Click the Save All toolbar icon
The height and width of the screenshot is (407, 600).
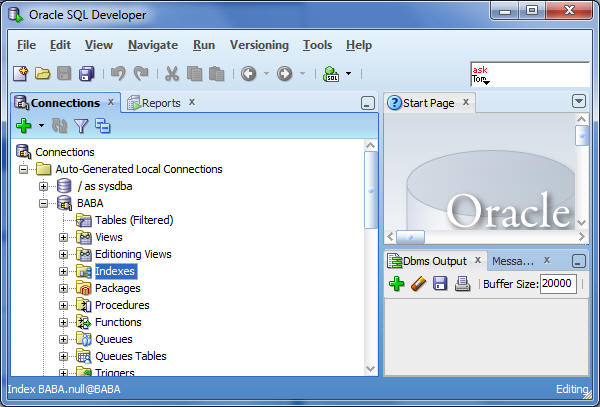[87, 73]
